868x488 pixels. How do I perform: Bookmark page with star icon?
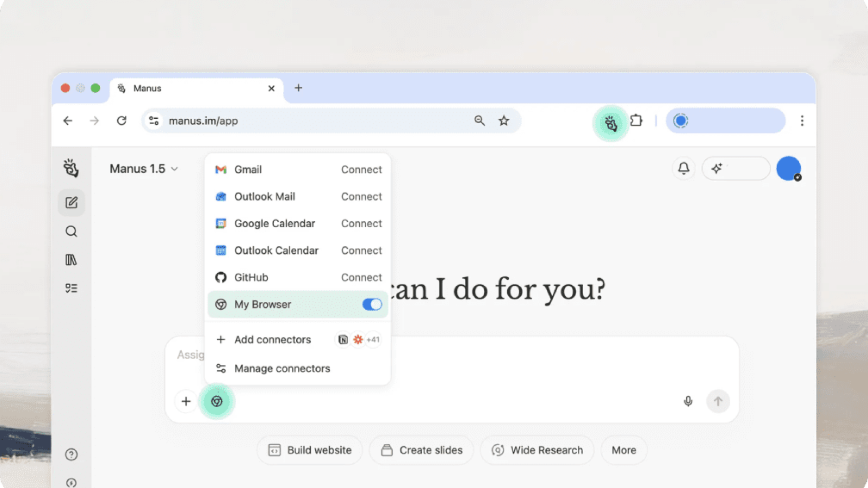coord(504,121)
